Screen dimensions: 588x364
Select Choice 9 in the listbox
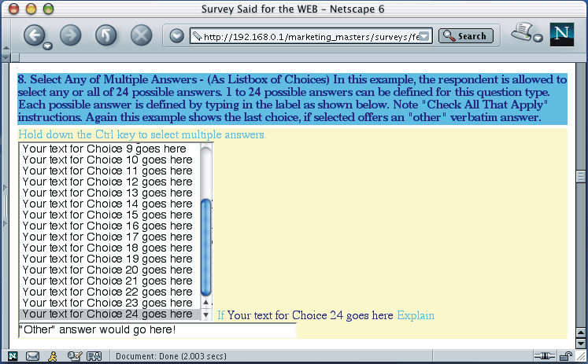(109, 149)
